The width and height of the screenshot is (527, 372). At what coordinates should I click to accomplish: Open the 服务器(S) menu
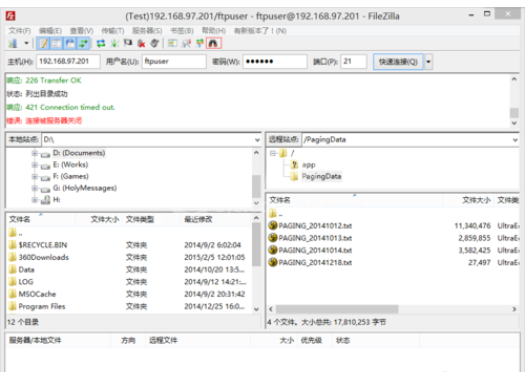point(147,31)
